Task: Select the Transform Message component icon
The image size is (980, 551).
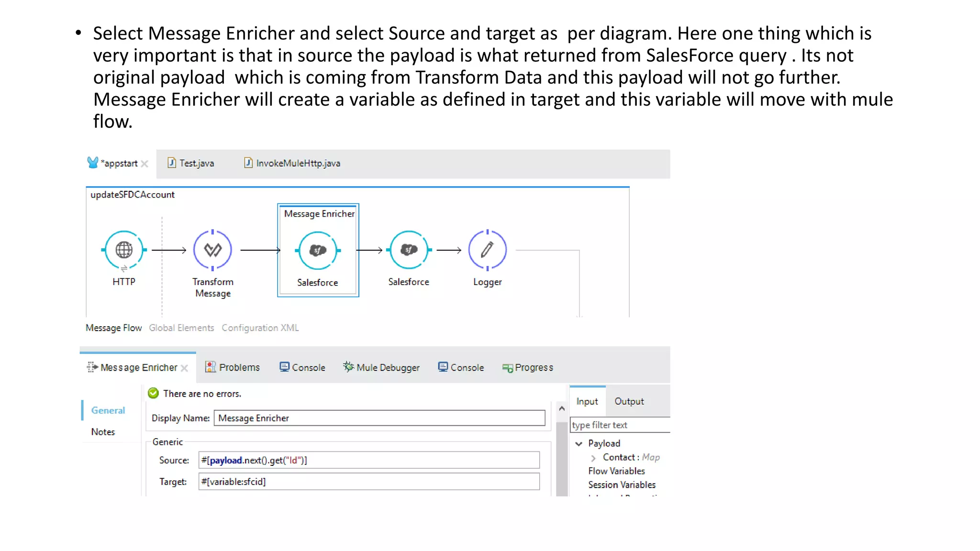Action: point(212,250)
